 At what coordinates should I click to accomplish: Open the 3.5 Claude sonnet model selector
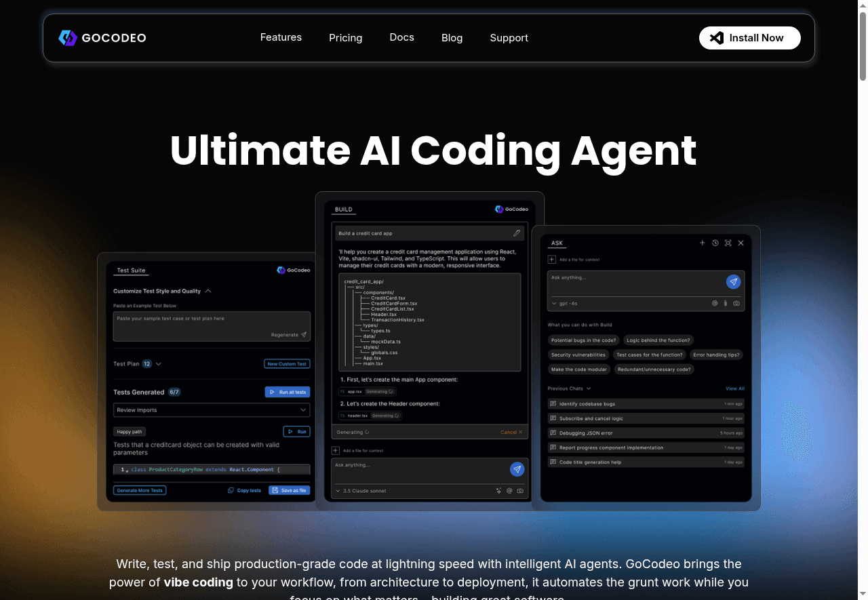tap(361, 491)
